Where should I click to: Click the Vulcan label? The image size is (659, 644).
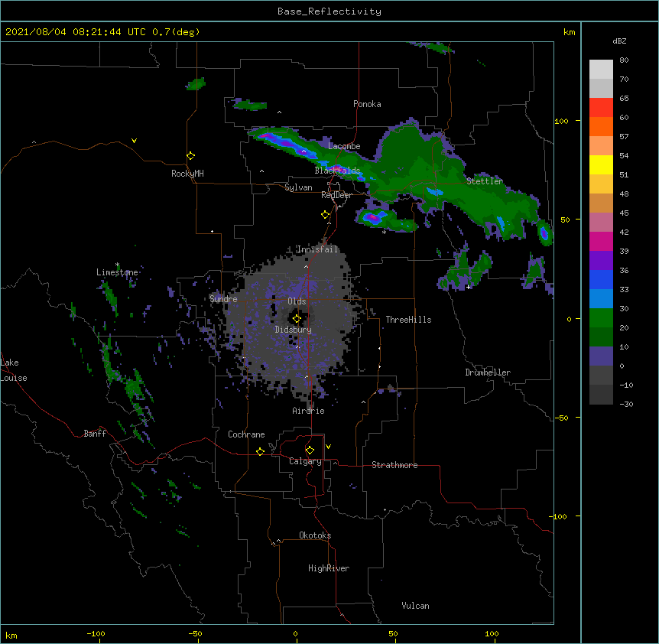point(415,606)
